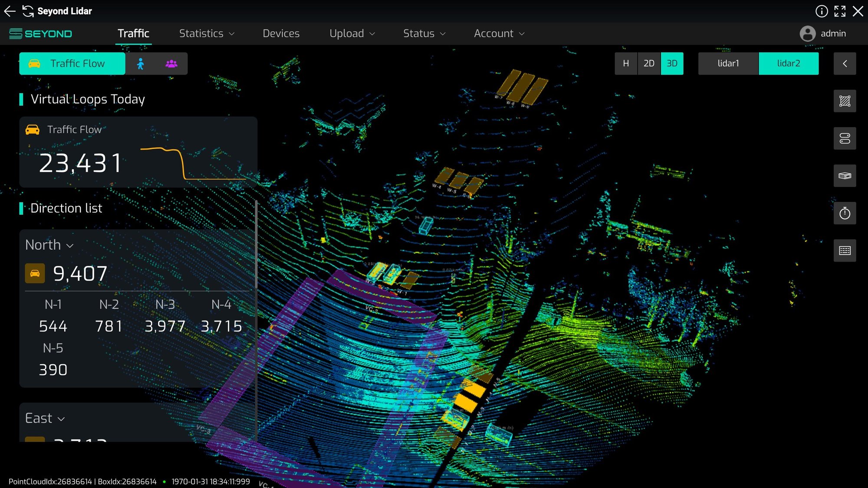Select the crowd/group traffic mode icon
Image resolution: width=868 pixels, height=488 pixels.
coord(172,63)
